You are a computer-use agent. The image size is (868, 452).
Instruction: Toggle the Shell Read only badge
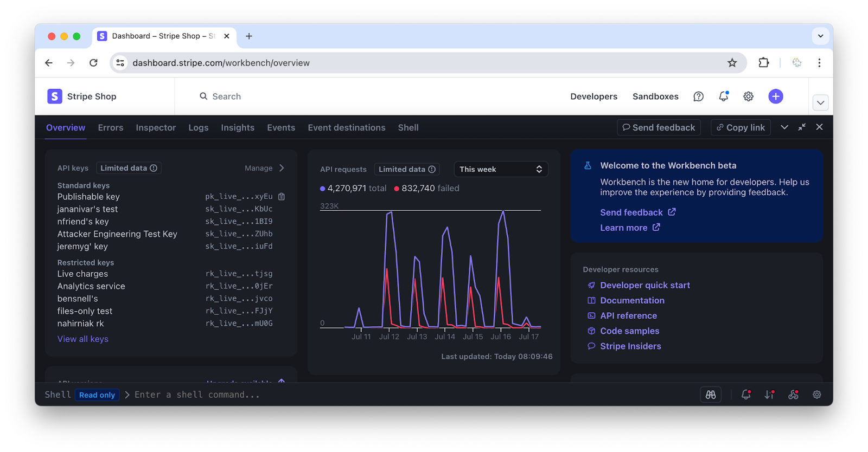(x=97, y=395)
